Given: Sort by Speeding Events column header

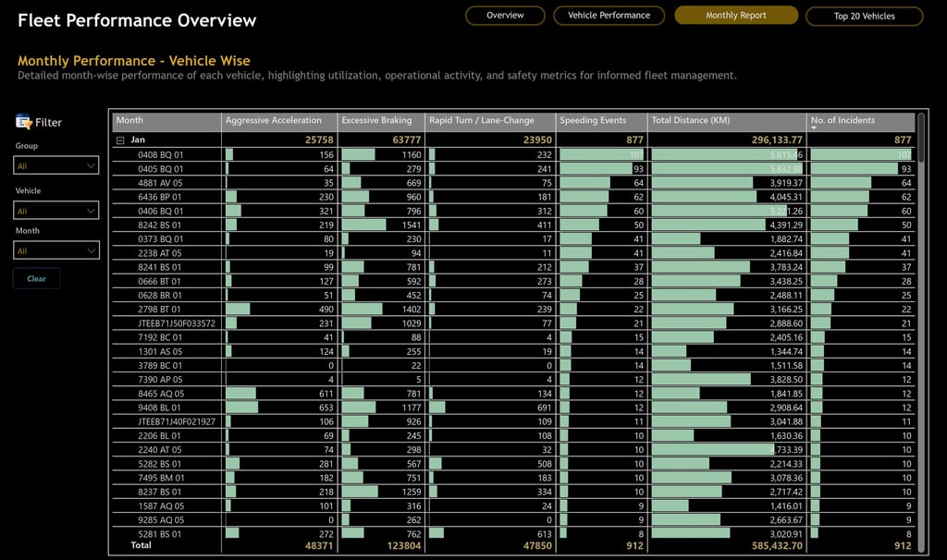Looking at the screenshot, I should pos(601,121).
